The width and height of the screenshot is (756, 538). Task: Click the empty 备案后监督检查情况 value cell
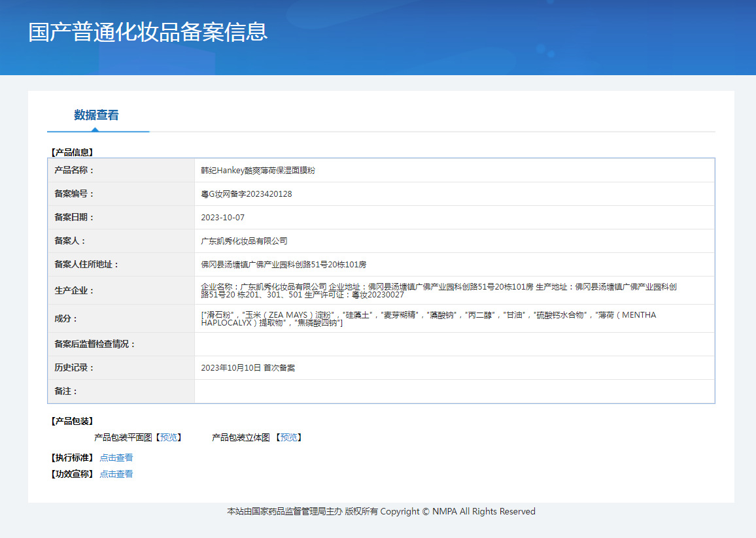click(x=454, y=344)
